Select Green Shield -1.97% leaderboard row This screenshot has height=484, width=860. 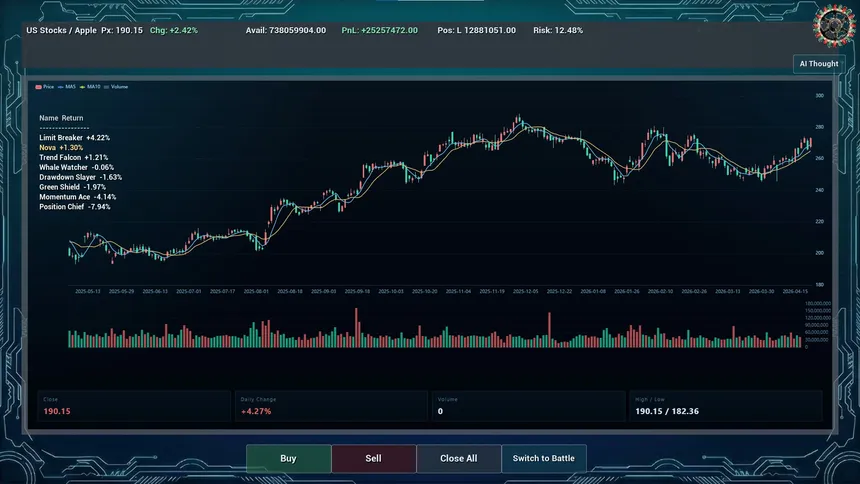(x=73, y=187)
